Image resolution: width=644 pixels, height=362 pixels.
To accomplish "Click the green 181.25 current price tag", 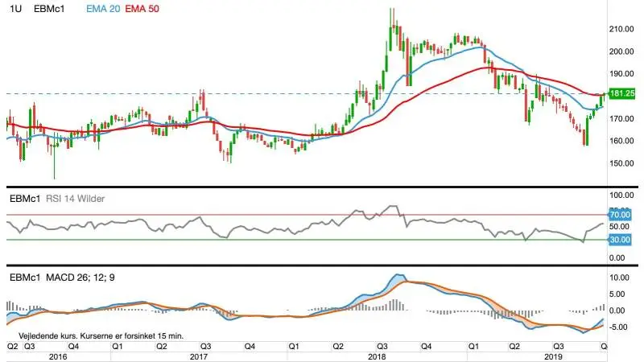I will 621,93.
